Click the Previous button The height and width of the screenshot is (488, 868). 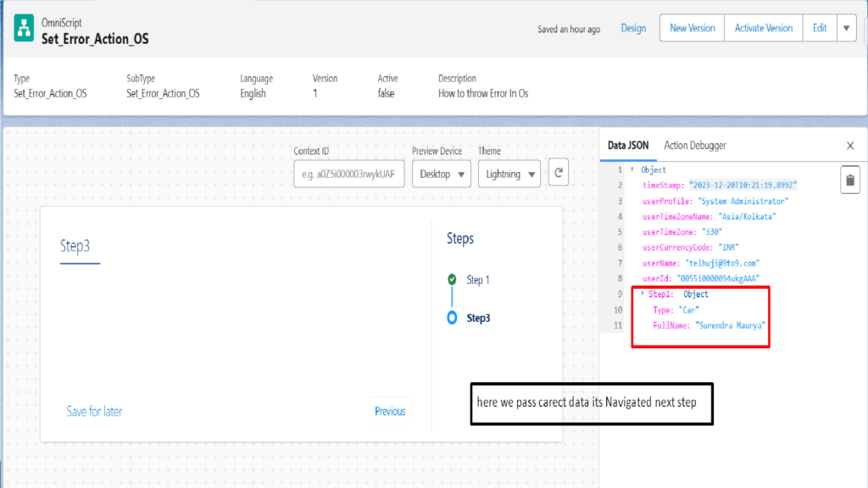click(x=390, y=411)
